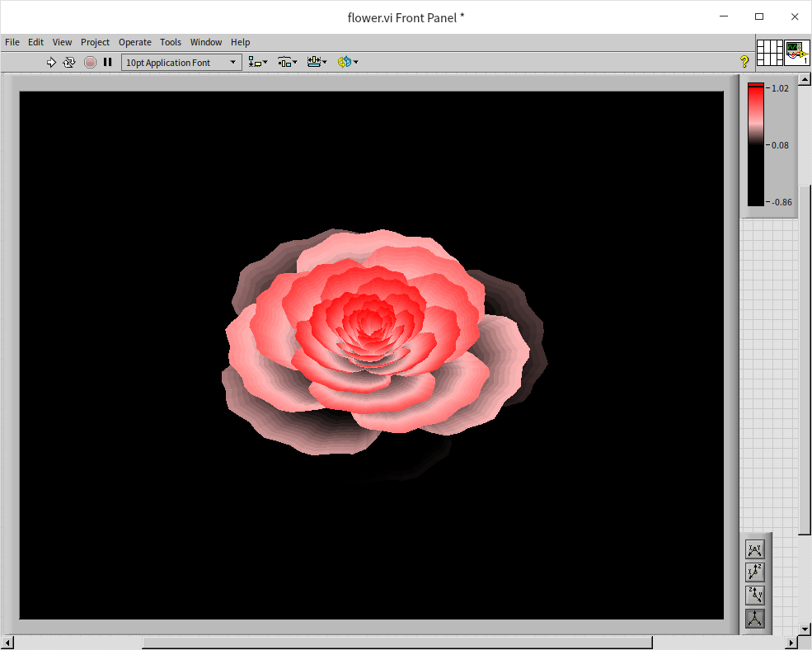The height and width of the screenshot is (650, 812).
Task: Open the 10pt Application Font dropdown
Action: (181, 63)
